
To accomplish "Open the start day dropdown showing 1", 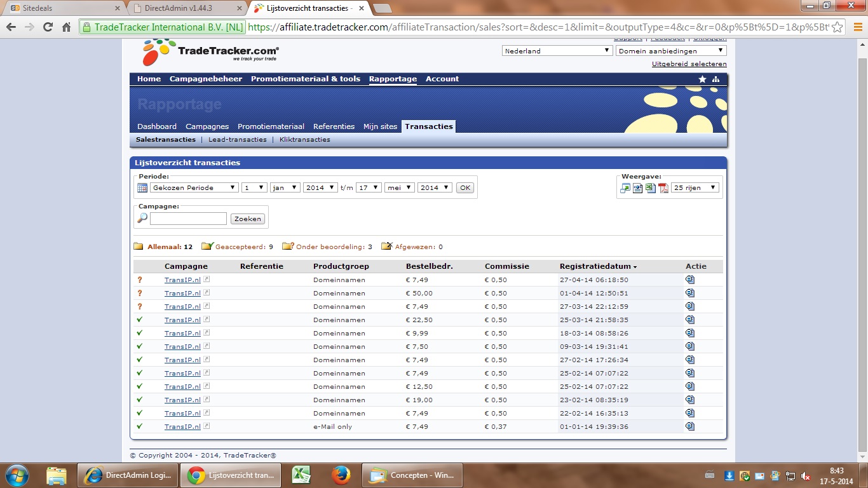I will [x=254, y=187].
